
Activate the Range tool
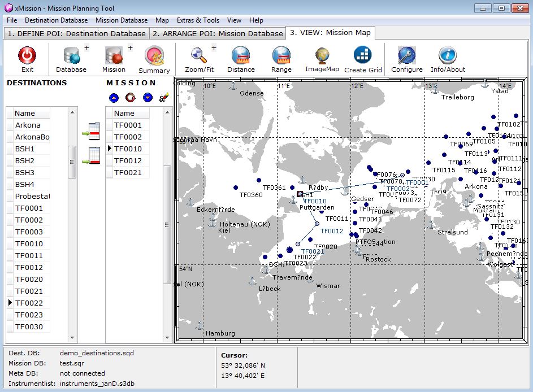tap(281, 56)
